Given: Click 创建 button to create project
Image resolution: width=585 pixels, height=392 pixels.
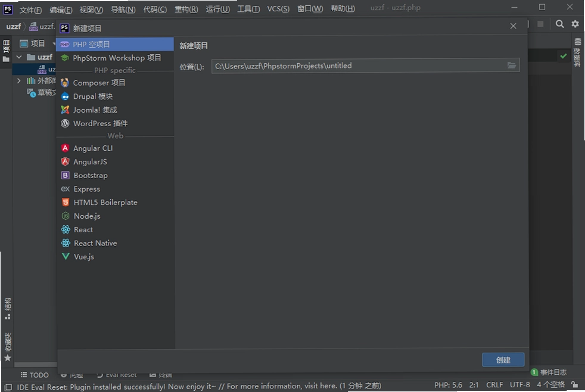Looking at the screenshot, I should tap(503, 360).
